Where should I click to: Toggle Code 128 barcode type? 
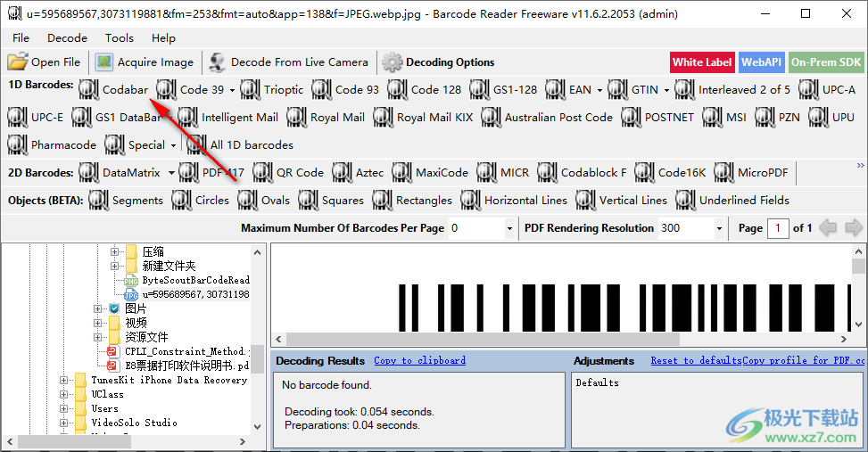click(425, 90)
